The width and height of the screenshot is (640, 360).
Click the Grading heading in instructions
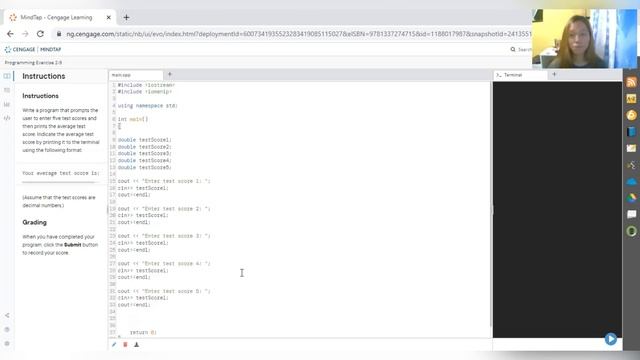(x=35, y=222)
